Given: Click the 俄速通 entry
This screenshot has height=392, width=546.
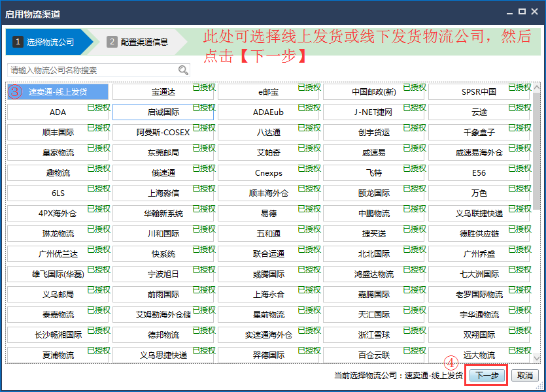Looking at the screenshot, I should click(x=163, y=172).
